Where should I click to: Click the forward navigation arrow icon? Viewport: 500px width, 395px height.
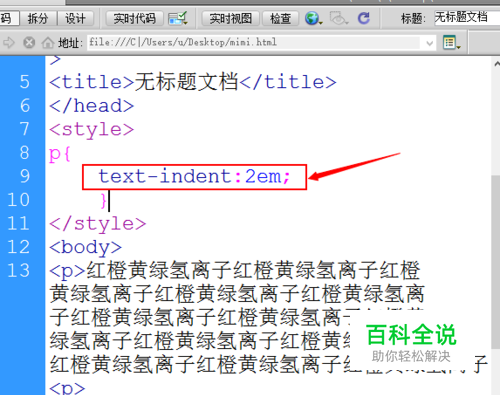(x=9, y=42)
